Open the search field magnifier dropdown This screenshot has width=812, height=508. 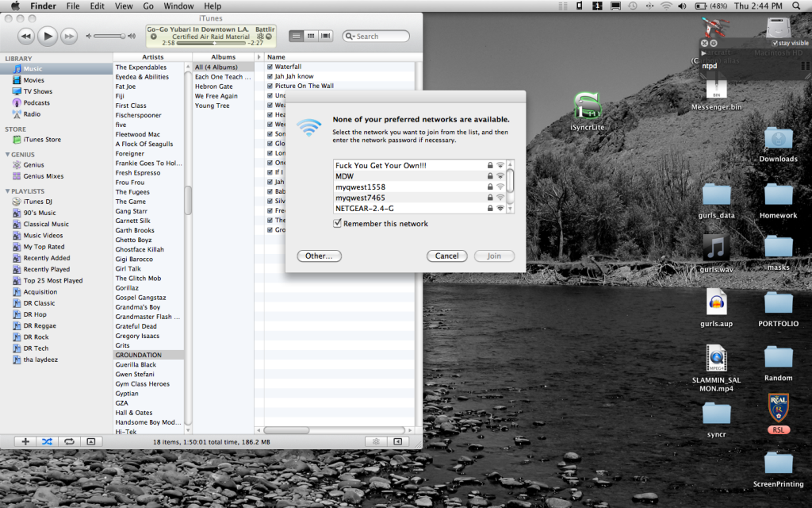pos(350,37)
